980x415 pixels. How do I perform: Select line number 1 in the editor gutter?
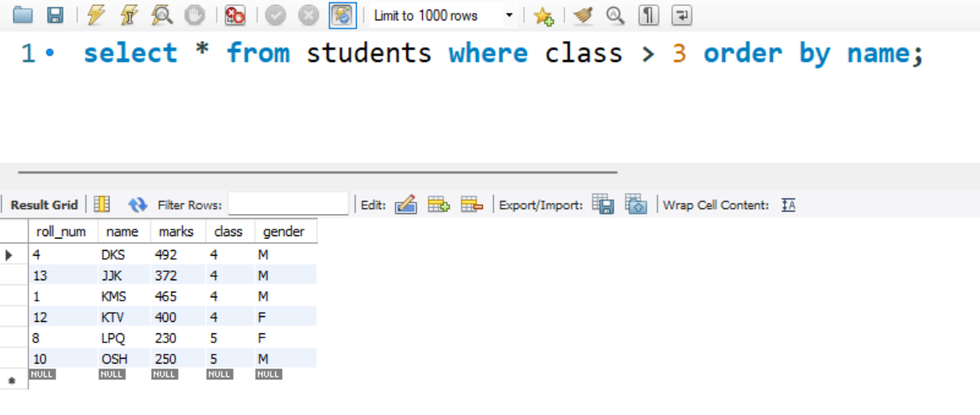pos(29,53)
